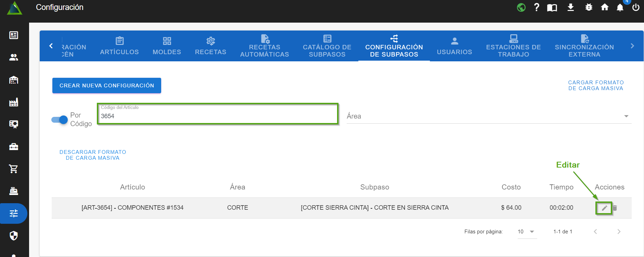Click the delete trash icon in row
The height and width of the screenshot is (257, 644).
coord(615,208)
